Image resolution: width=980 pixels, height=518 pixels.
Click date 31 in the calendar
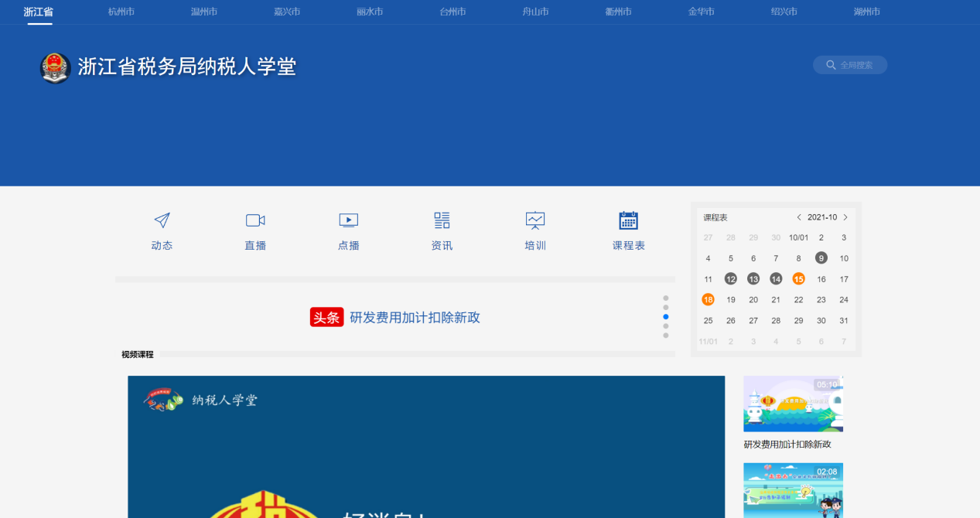pos(844,320)
